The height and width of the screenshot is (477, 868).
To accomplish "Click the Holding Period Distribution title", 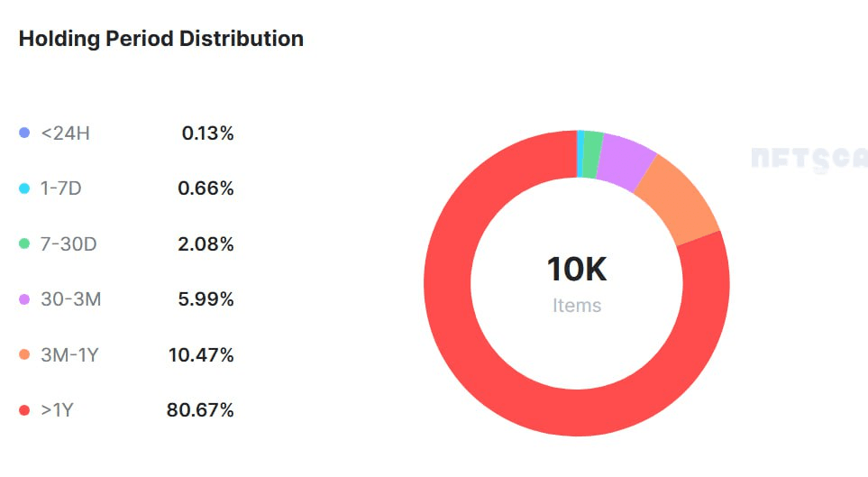I will tap(161, 39).
